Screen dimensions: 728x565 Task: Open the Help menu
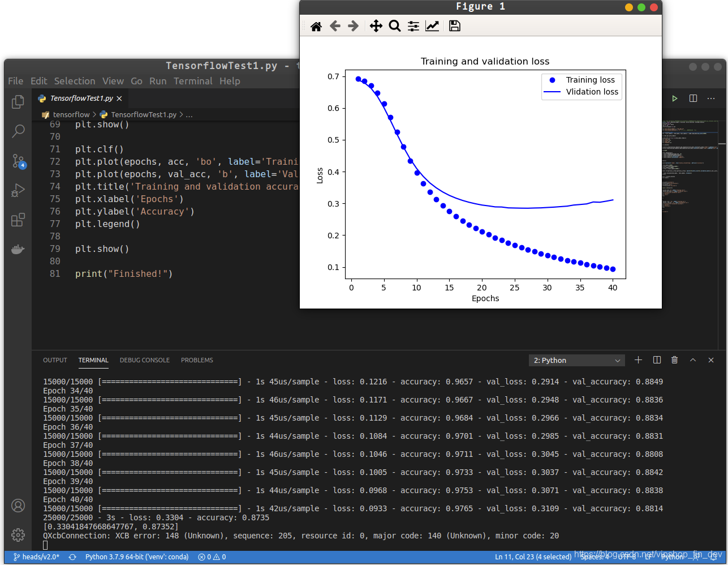230,81
